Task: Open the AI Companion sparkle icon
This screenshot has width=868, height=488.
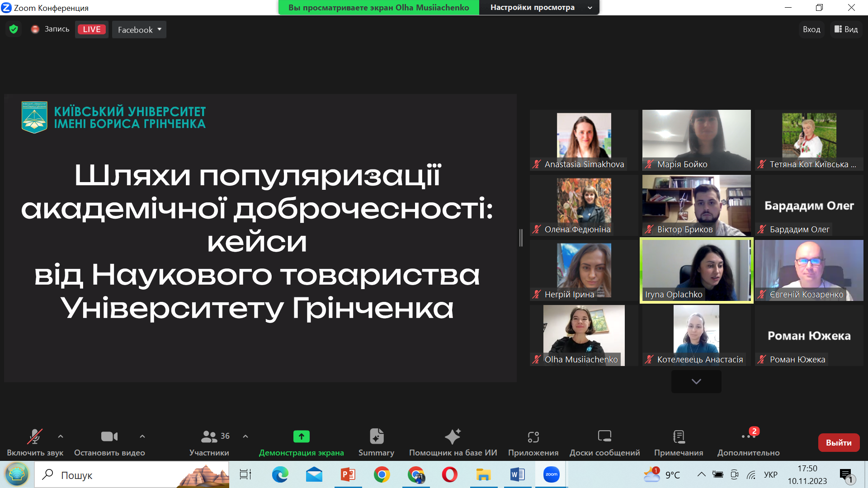Action: click(453, 436)
